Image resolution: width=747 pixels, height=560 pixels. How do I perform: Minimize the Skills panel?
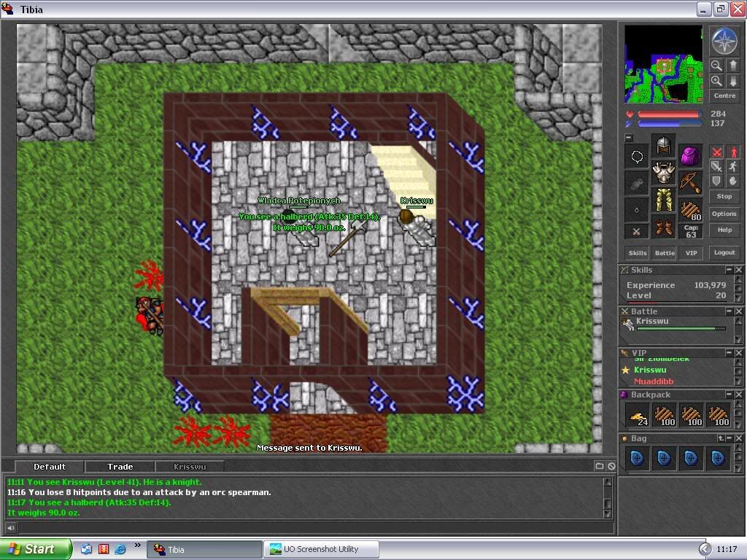click(x=729, y=270)
